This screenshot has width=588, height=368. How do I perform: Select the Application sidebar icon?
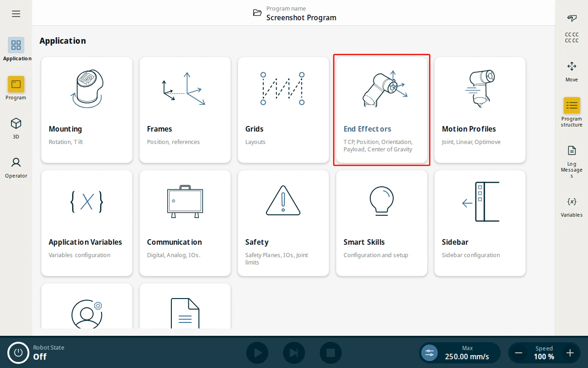click(16, 45)
